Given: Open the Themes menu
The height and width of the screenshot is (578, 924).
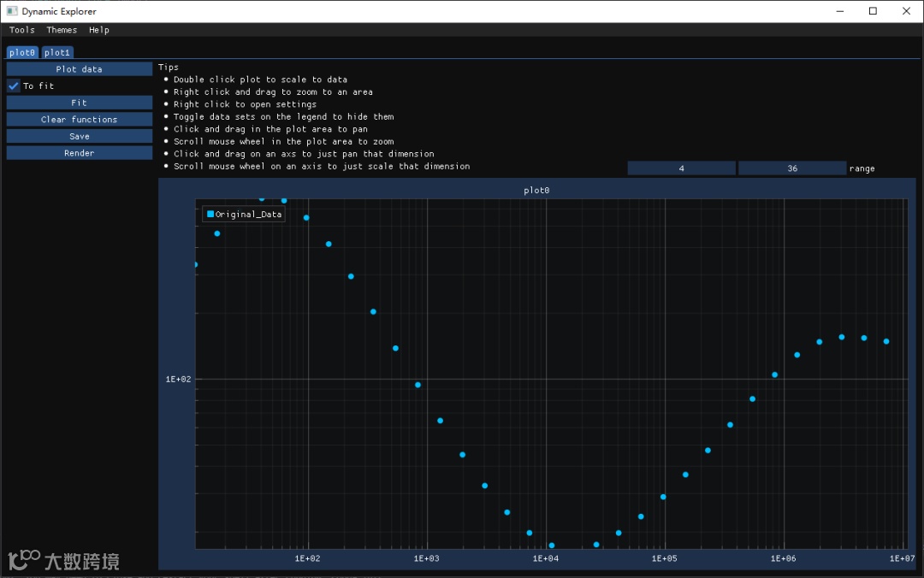Looking at the screenshot, I should (x=62, y=30).
